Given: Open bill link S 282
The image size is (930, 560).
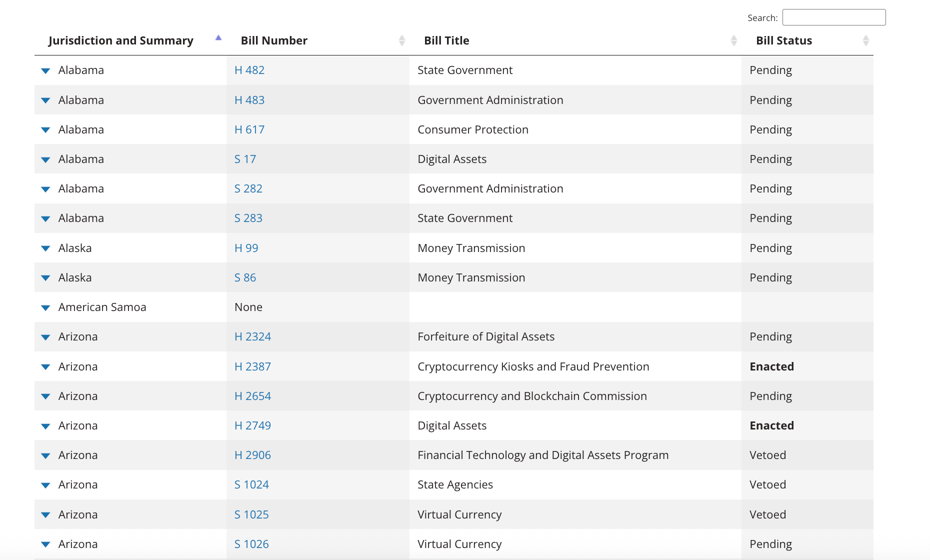Looking at the screenshot, I should pyautogui.click(x=248, y=188).
